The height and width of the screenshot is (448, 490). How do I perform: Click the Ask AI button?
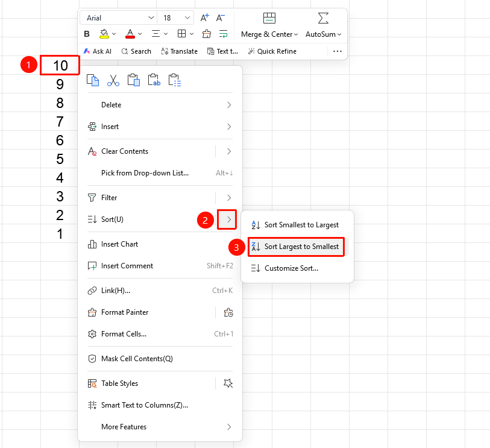tap(98, 51)
